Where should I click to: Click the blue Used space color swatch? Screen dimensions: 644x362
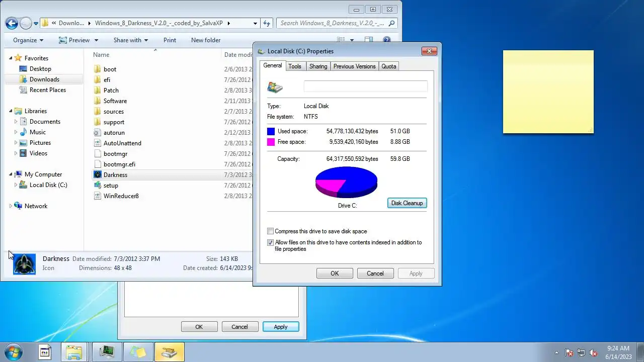click(x=271, y=131)
